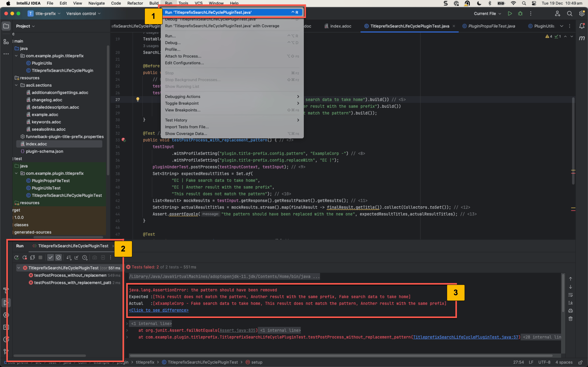
Task: Click the macOS battery status icon
Action: 501,3
